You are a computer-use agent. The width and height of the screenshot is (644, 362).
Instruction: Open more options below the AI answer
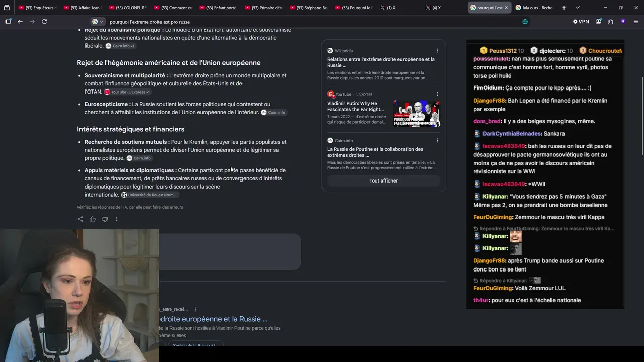(117, 219)
